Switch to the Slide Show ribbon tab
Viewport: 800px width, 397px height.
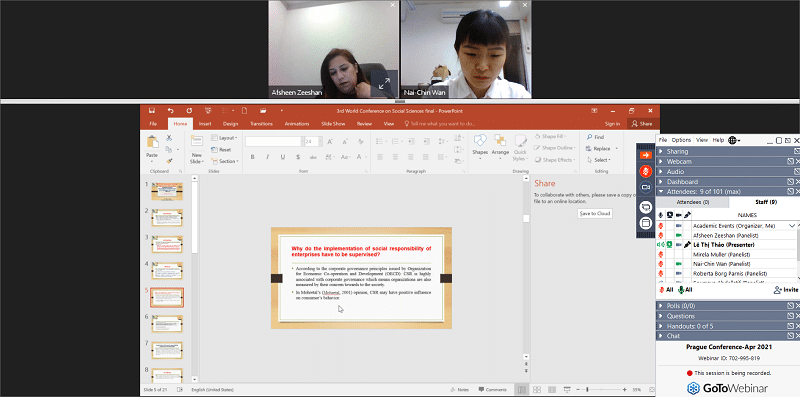click(333, 124)
